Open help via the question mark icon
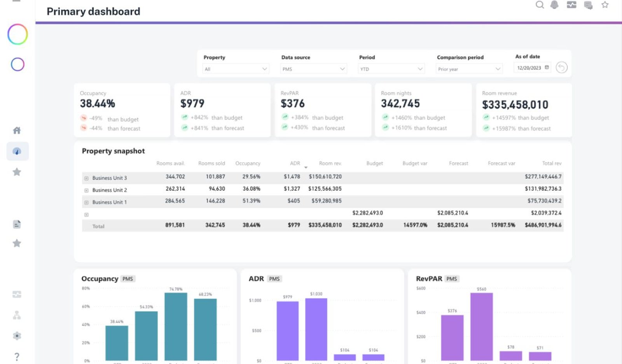This screenshot has height=364, width=622. (17, 357)
